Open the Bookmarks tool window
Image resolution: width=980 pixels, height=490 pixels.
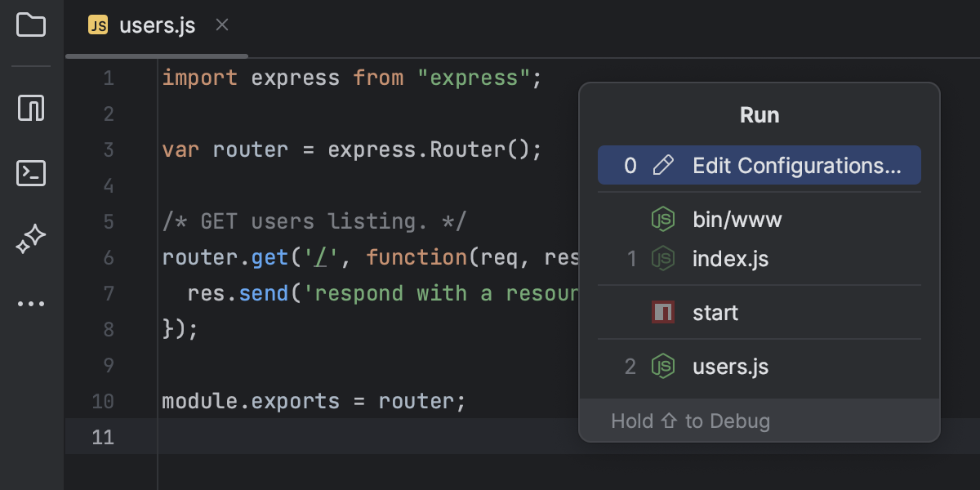(30, 108)
